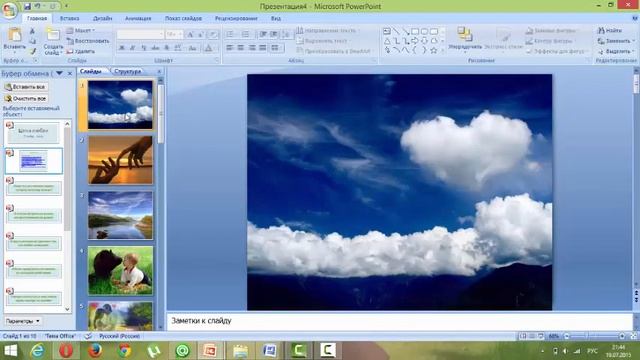Close the Буфер обмена pane
Viewport: 640px width, 360px height.
[70, 73]
